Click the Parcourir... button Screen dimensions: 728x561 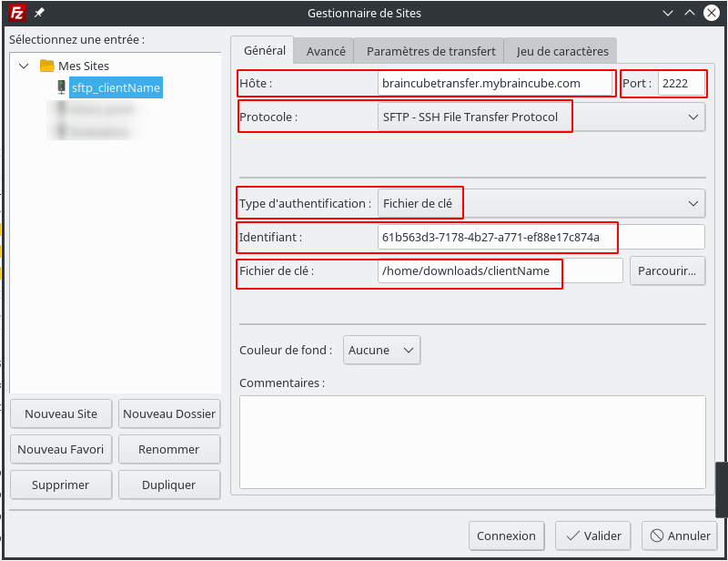(x=667, y=270)
